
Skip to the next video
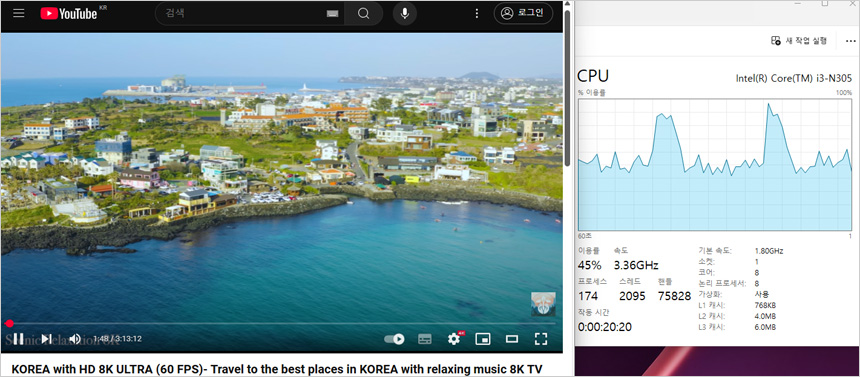pos(47,339)
